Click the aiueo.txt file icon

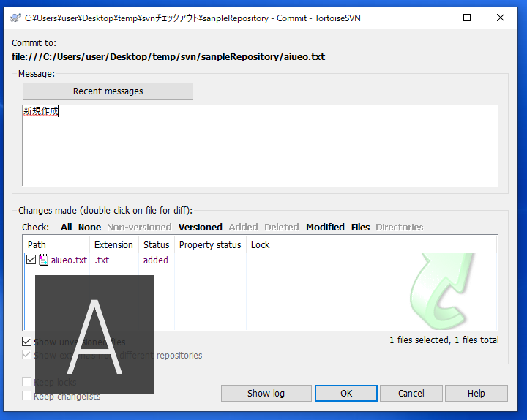[43, 260]
